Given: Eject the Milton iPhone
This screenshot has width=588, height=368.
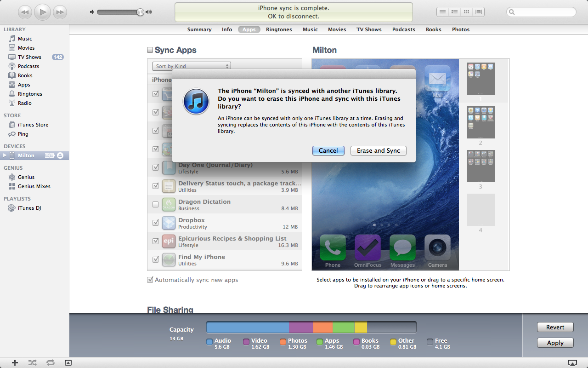Looking at the screenshot, I should click(60, 155).
